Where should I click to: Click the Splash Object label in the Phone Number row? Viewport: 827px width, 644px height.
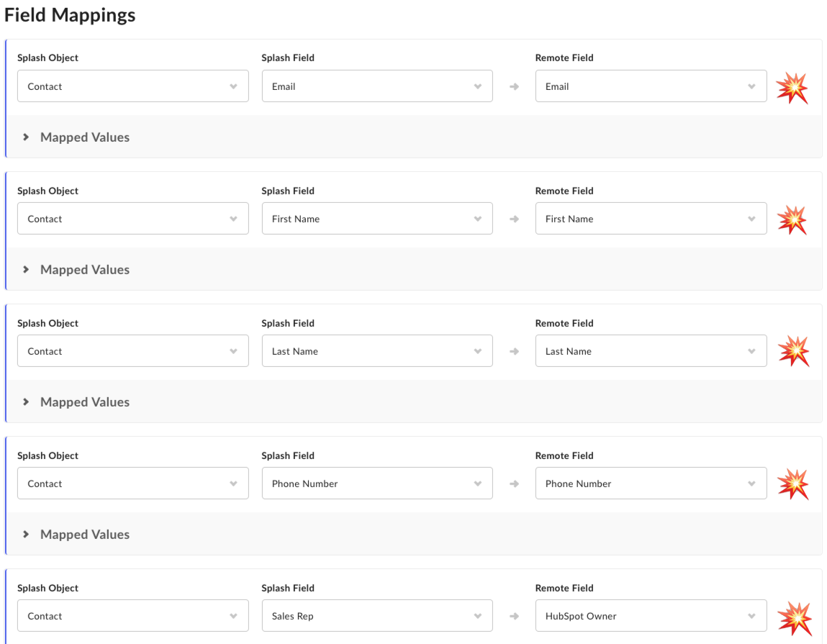(48, 455)
